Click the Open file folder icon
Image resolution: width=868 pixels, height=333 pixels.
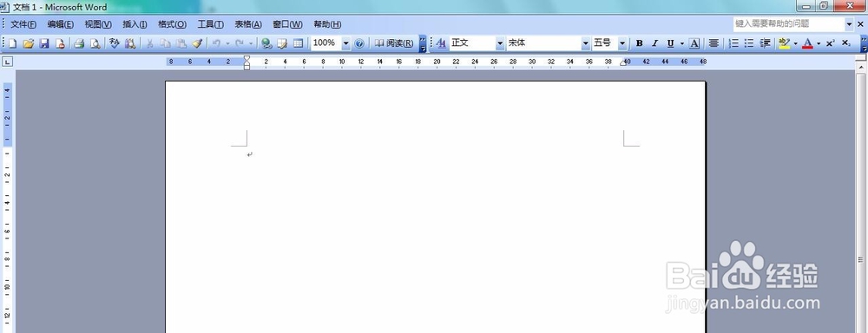[29, 43]
